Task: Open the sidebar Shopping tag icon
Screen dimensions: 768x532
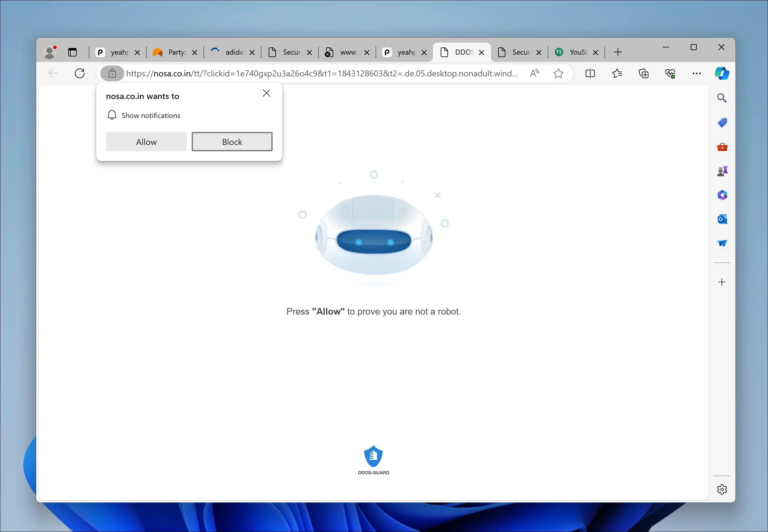Action: 722,123
